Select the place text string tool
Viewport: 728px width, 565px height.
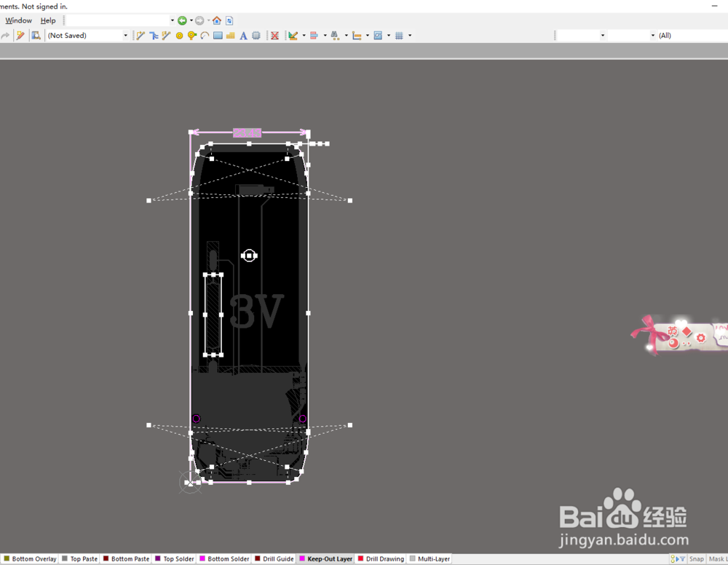pos(243,35)
